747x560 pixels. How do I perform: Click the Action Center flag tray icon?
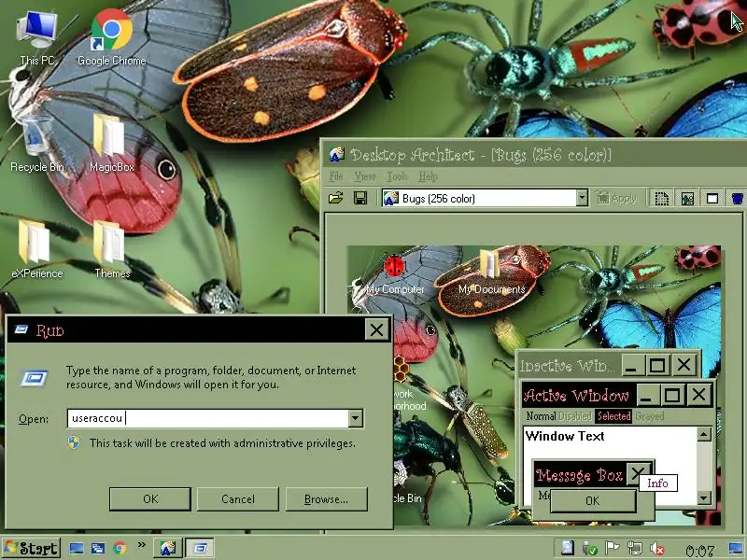click(613, 549)
